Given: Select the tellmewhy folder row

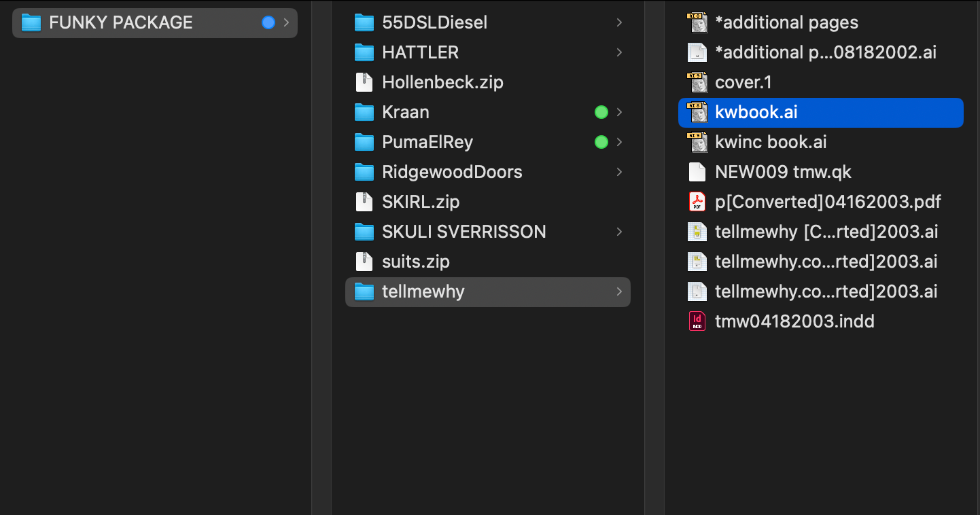Looking at the screenshot, I should click(423, 291).
